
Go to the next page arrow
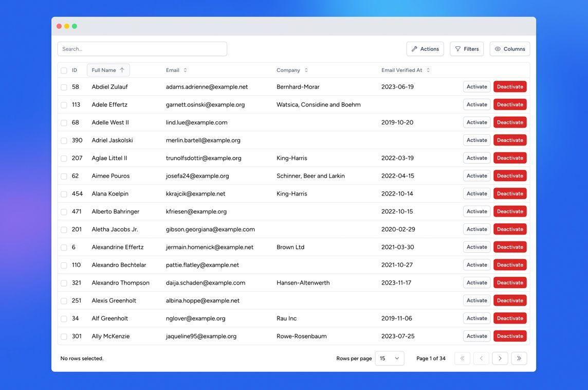tap(500, 358)
